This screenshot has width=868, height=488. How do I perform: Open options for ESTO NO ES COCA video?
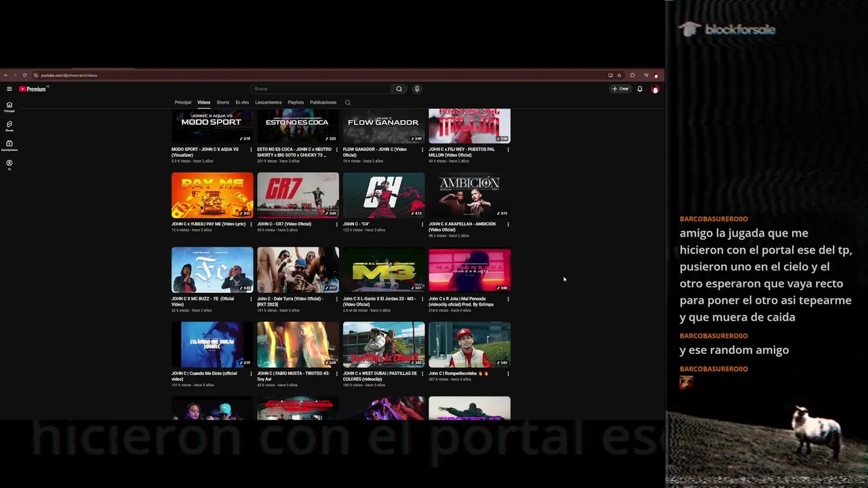pyautogui.click(x=336, y=150)
